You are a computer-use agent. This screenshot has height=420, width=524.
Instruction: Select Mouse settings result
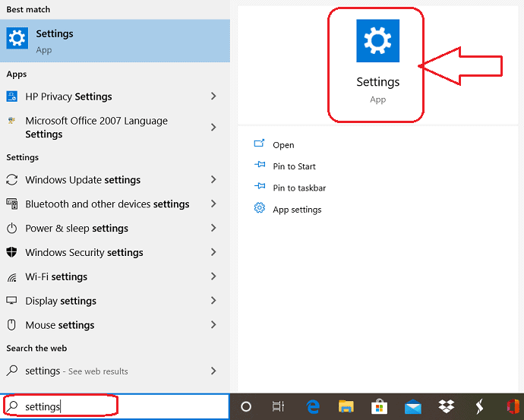(115, 325)
